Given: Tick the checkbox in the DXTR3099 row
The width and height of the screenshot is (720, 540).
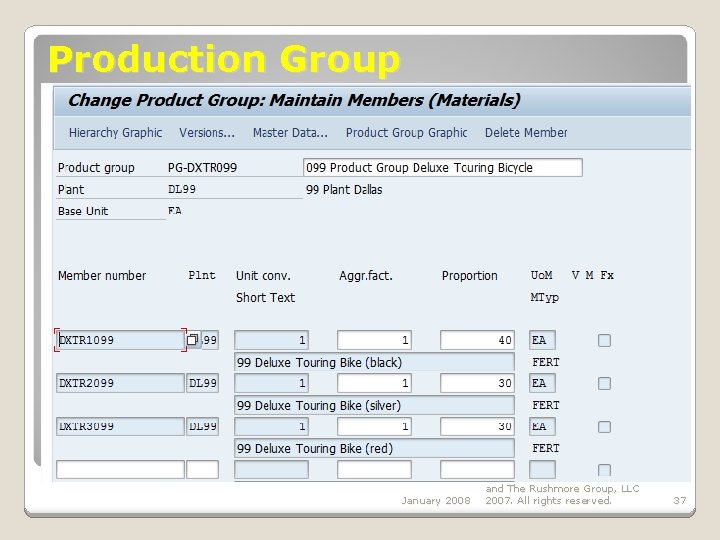Looking at the screenshot, I should click(604, 427).
